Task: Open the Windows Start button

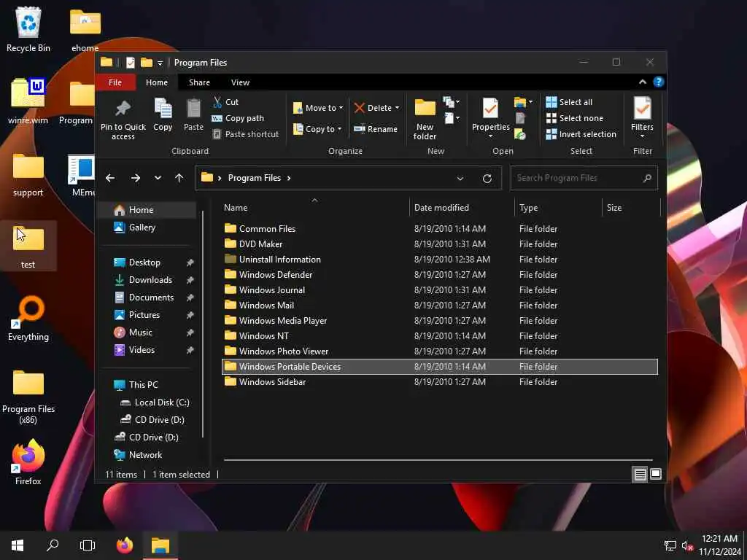Action: point(18,545)
